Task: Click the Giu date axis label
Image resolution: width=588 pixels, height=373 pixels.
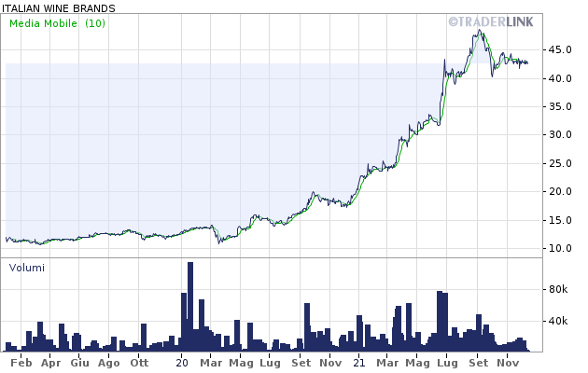Action: [x=80, y=363]
